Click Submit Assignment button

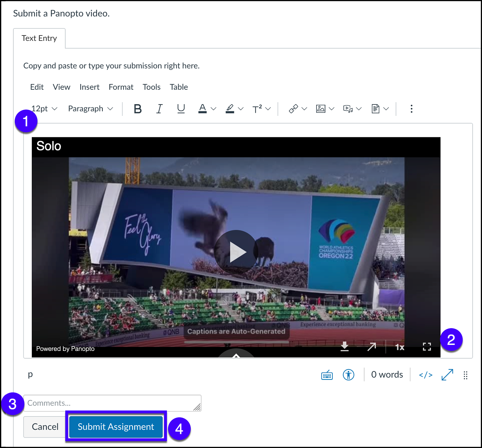pos(116,427)
